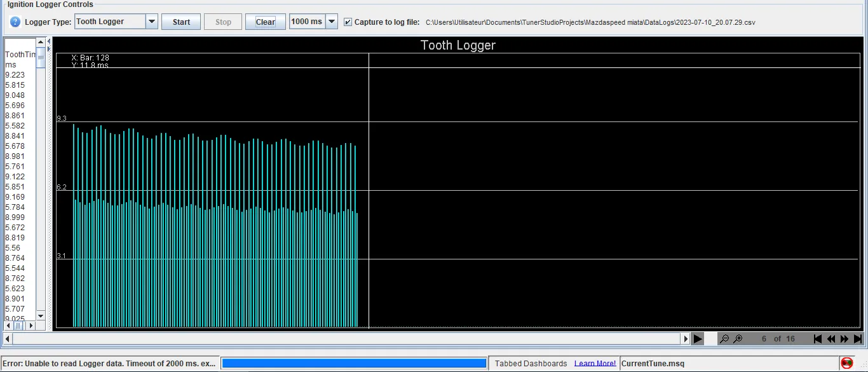
Task: Go back one log page
Action: 831,339
